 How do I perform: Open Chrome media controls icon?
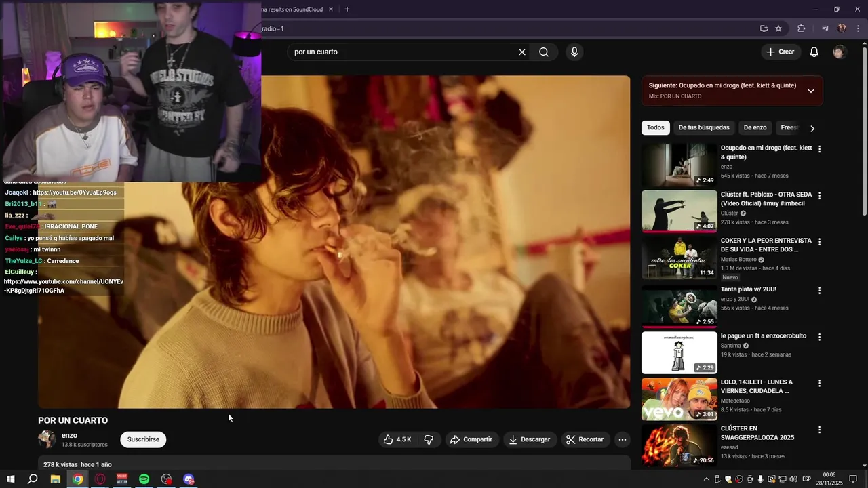pos(825,28)
